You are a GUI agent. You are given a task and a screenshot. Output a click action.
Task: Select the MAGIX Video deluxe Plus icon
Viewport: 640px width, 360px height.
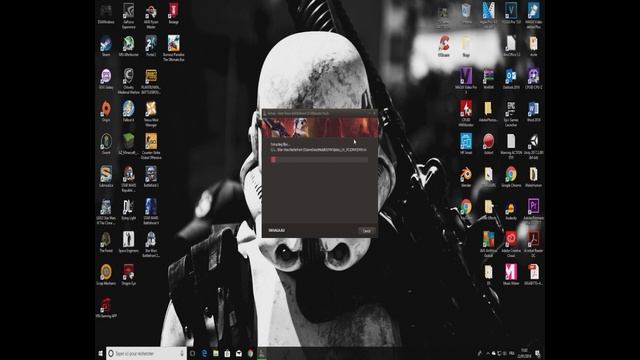533,16
